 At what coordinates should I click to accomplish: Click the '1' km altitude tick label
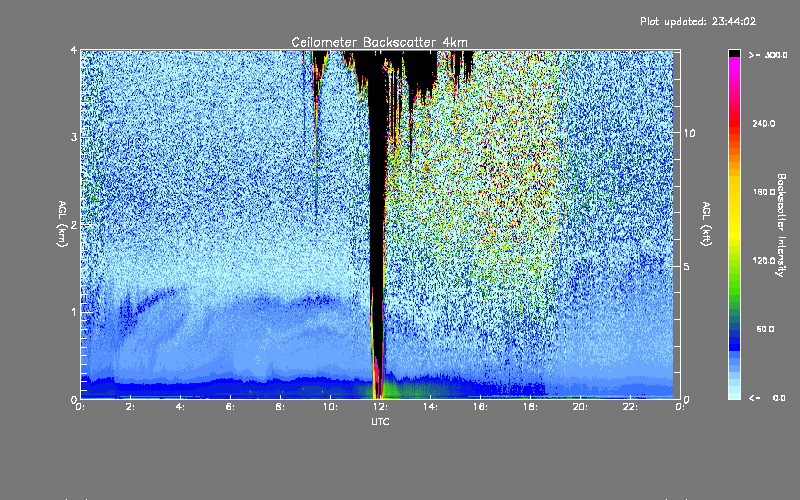74,312
